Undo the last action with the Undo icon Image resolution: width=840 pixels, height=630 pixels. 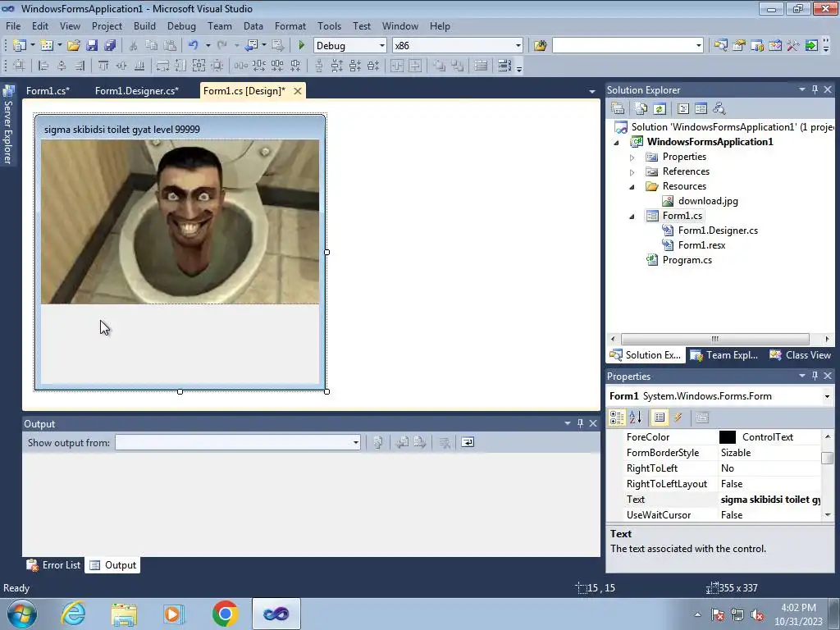point(194,46)
